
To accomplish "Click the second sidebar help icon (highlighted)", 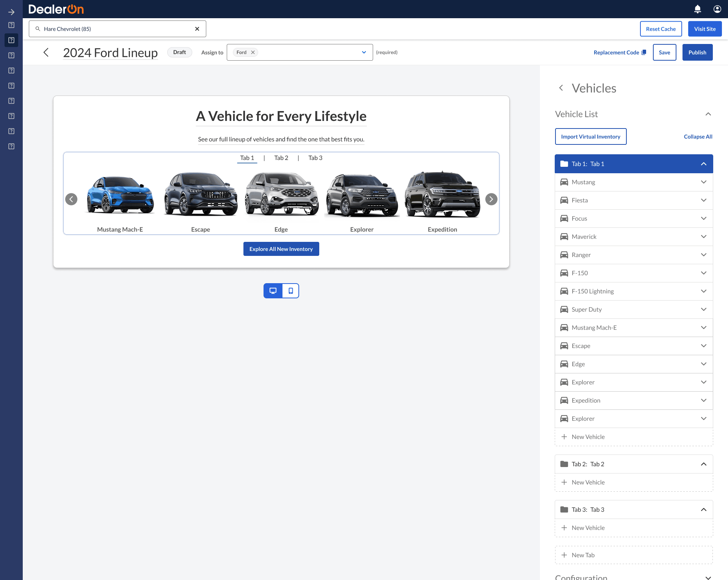I will (11, 40).
